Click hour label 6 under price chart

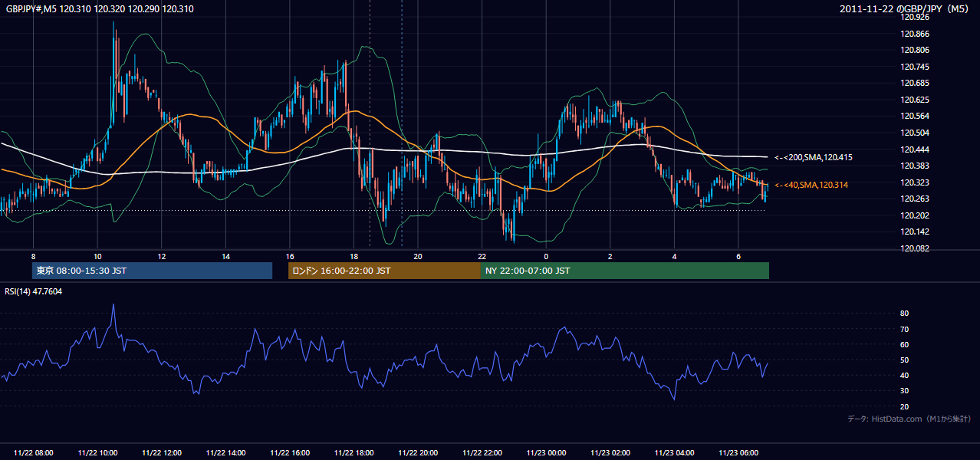coord(738,256)
